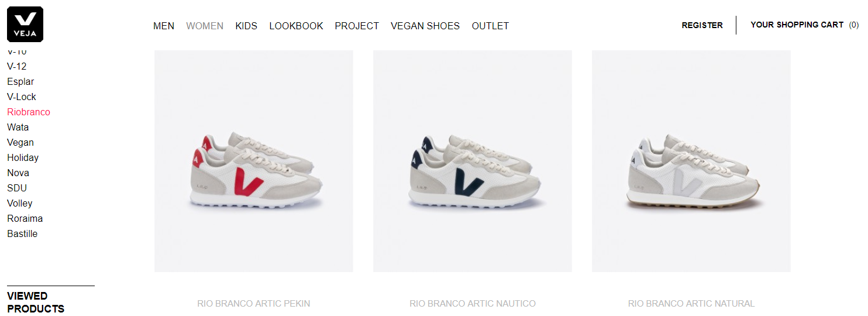Open the LOOKBOOK page

(x=296, y=26)
